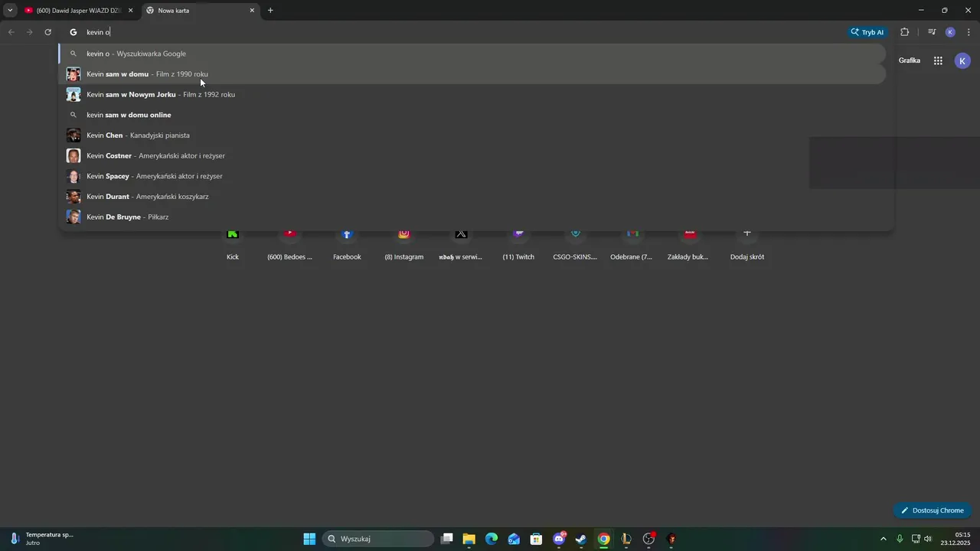
Task: Open Discord from taskbar
Action: (559, 539)
